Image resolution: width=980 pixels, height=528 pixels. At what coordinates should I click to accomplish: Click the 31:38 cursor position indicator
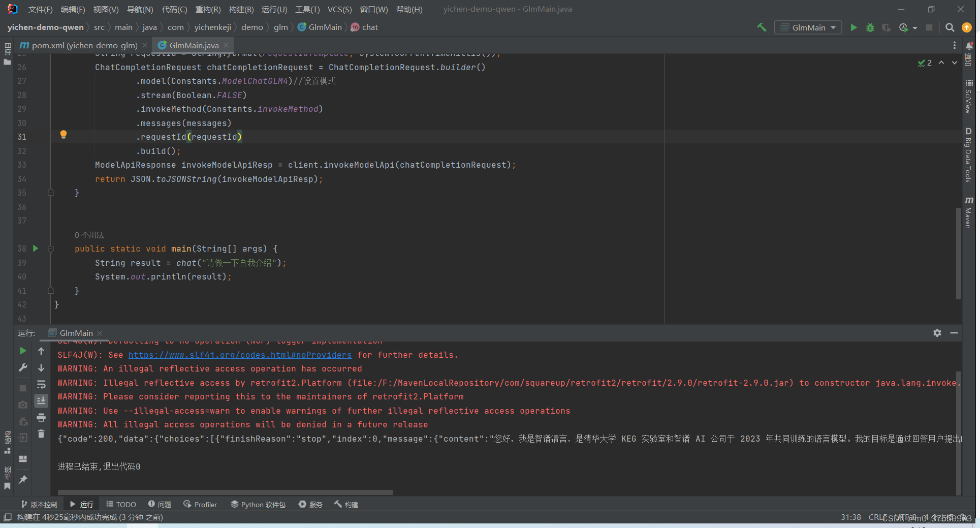850,517
